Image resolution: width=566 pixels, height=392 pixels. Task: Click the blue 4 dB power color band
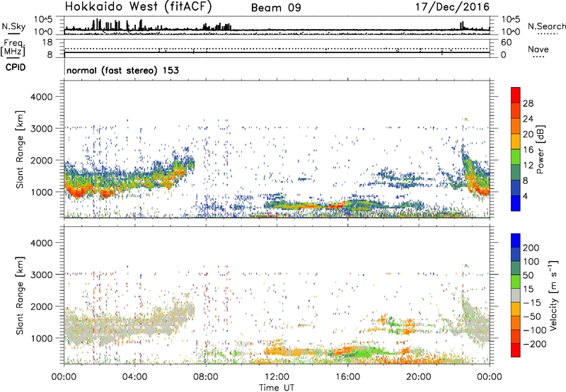click(516, 204)
